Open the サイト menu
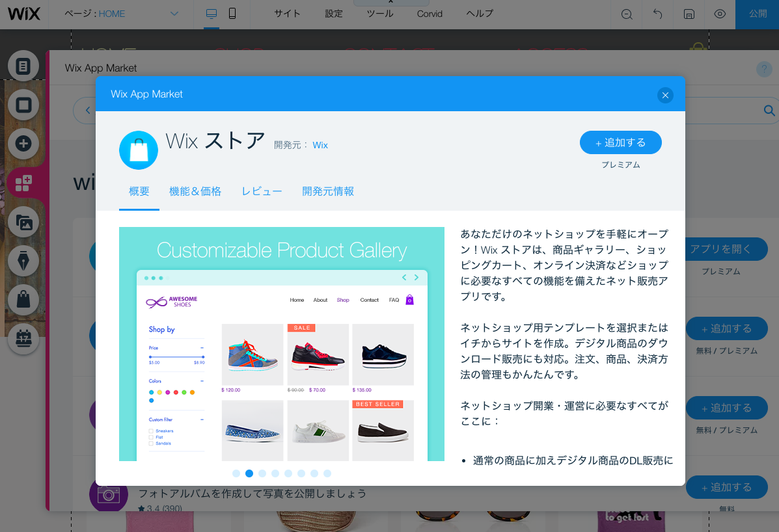 pyautogui.click(x=287, y=14)
